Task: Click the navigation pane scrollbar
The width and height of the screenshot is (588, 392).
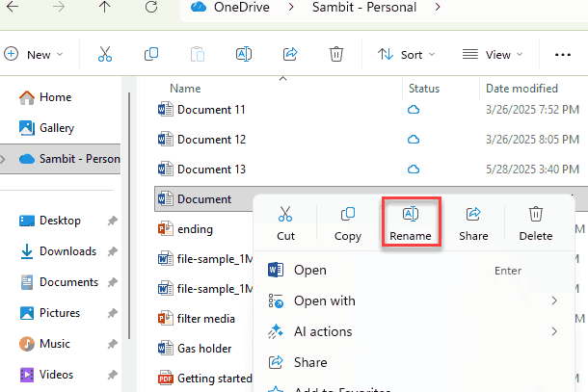Action: point(129,216)
